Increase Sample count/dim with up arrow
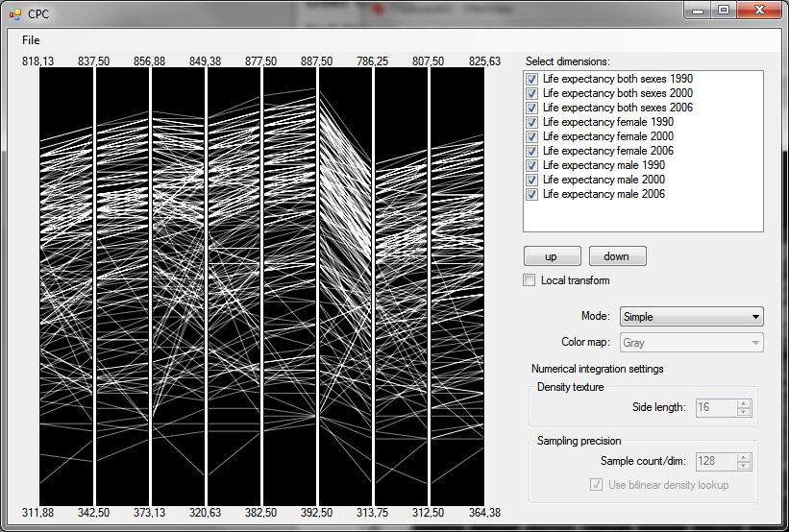 pyautogui.click(x=743, y=457)
